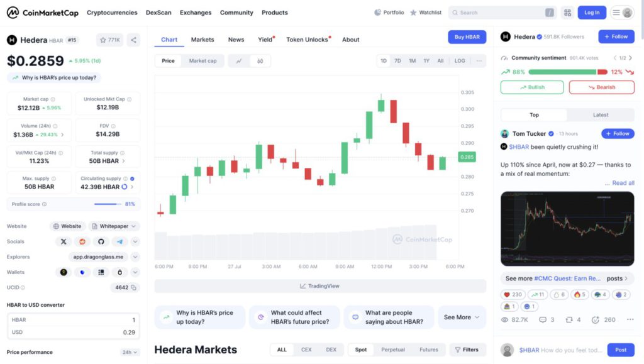This screenshot has height=364, width=644.
Task: Open the Exchanges menu in header
Action: tap(196, 13)
